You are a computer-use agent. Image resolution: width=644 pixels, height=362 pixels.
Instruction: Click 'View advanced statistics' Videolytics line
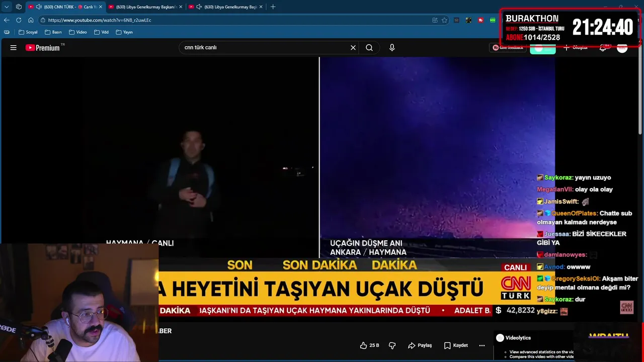[541, 352]
